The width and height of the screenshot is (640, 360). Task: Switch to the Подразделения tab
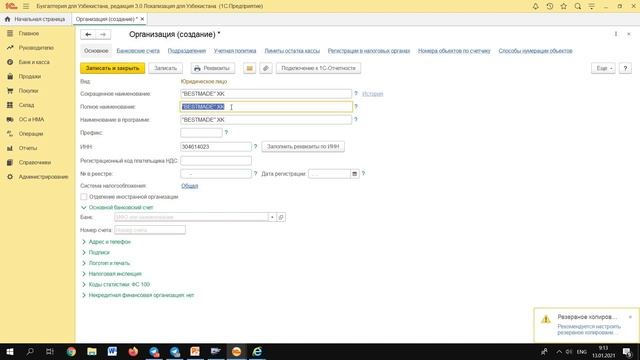(x=187, y=51)
